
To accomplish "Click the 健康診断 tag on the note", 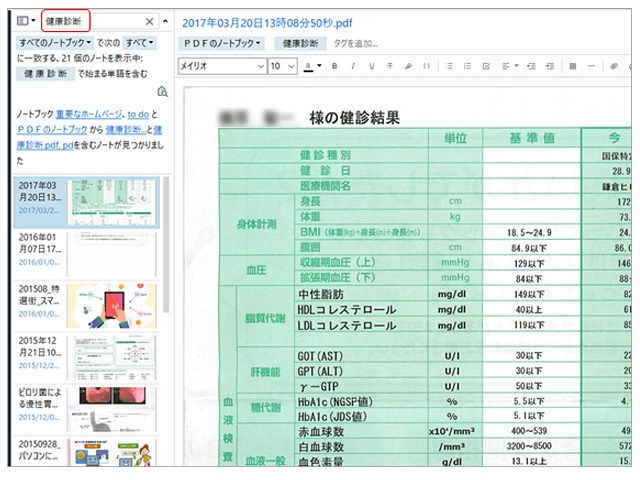I will click(300, 43).
